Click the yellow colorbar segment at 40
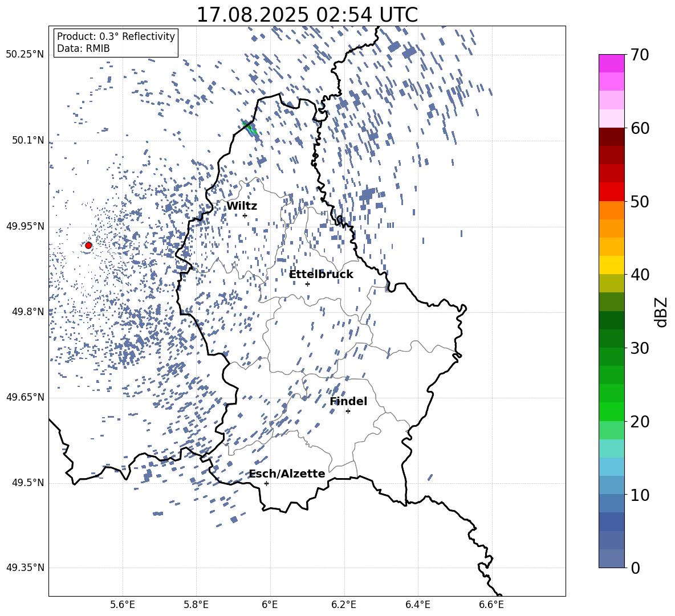675x616 pixels. coord(612,265)
